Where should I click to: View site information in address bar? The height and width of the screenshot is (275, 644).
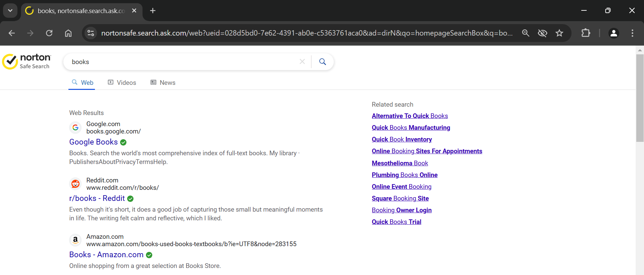pyautogui.click(x=91, y=33)
